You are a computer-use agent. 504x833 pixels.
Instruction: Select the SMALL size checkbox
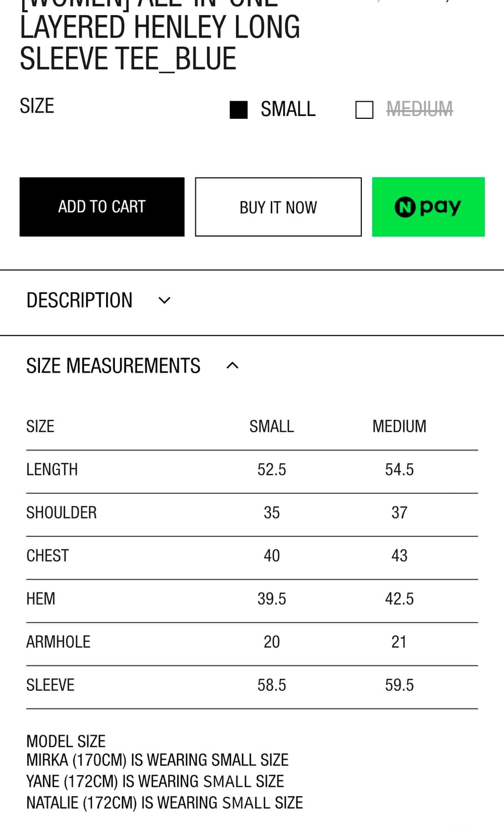pos(239,109)
